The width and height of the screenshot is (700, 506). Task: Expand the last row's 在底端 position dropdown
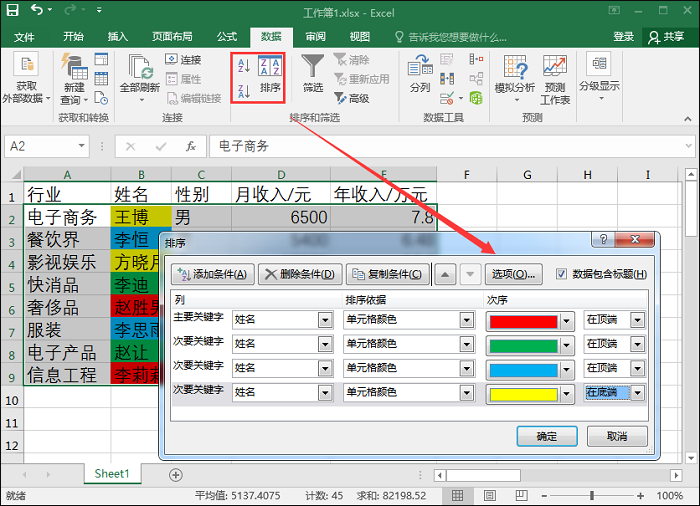pos(638,393)
